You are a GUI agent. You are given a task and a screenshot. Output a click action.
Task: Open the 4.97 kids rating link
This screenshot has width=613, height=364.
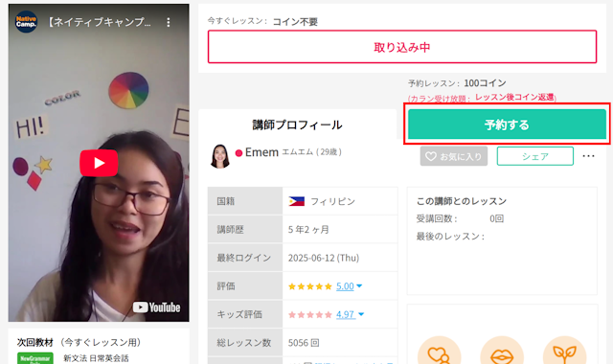click(345, 314)
